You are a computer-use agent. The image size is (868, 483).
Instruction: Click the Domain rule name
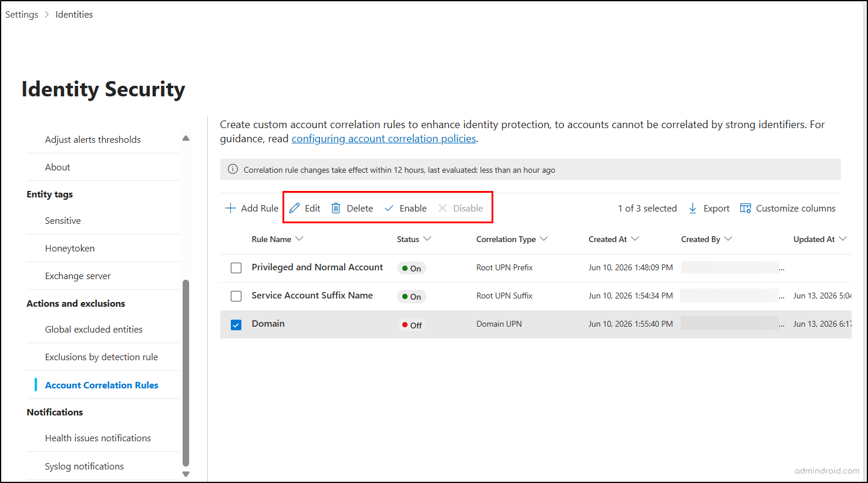tap(268, 323)
